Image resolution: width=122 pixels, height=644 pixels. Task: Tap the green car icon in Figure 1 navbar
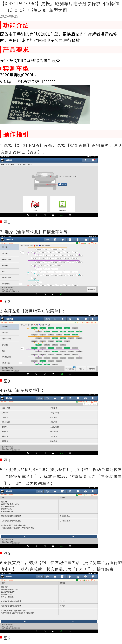click(61, 215)
